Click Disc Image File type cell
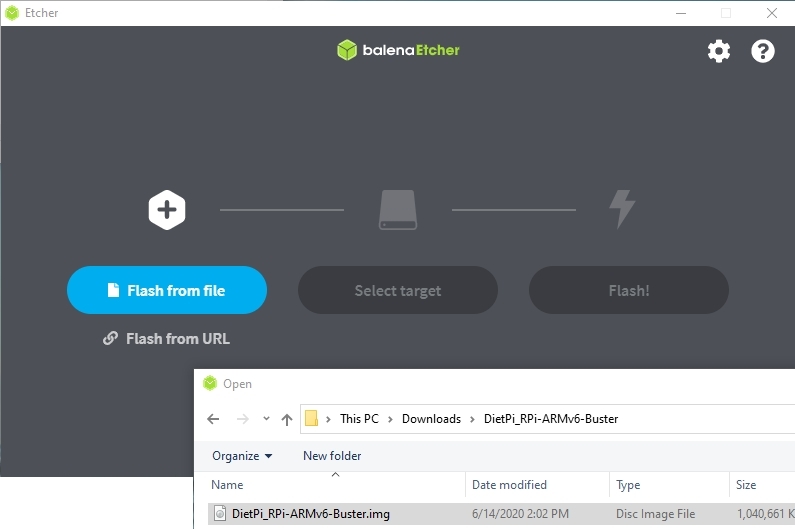 655,514
